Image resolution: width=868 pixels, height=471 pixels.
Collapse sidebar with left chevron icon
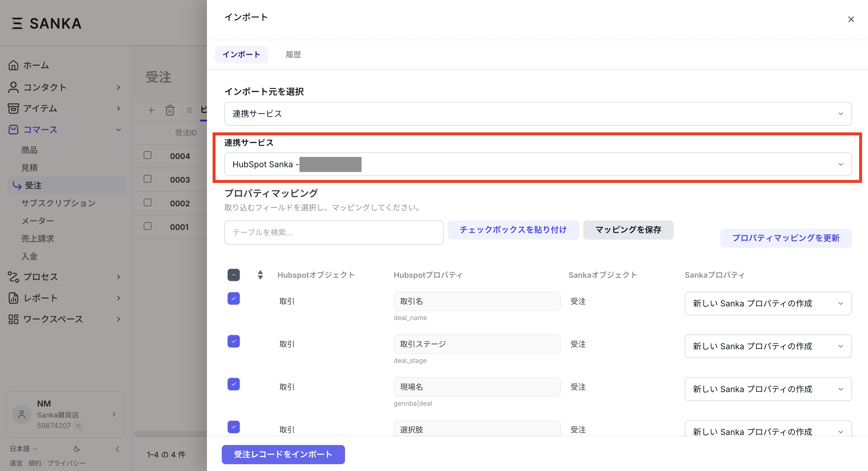[117, 449]
